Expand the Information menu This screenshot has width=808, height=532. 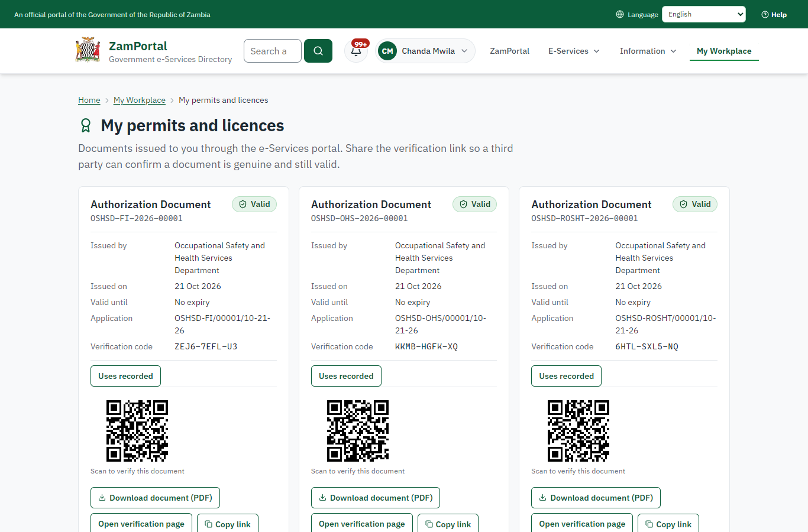pos(648,51)
